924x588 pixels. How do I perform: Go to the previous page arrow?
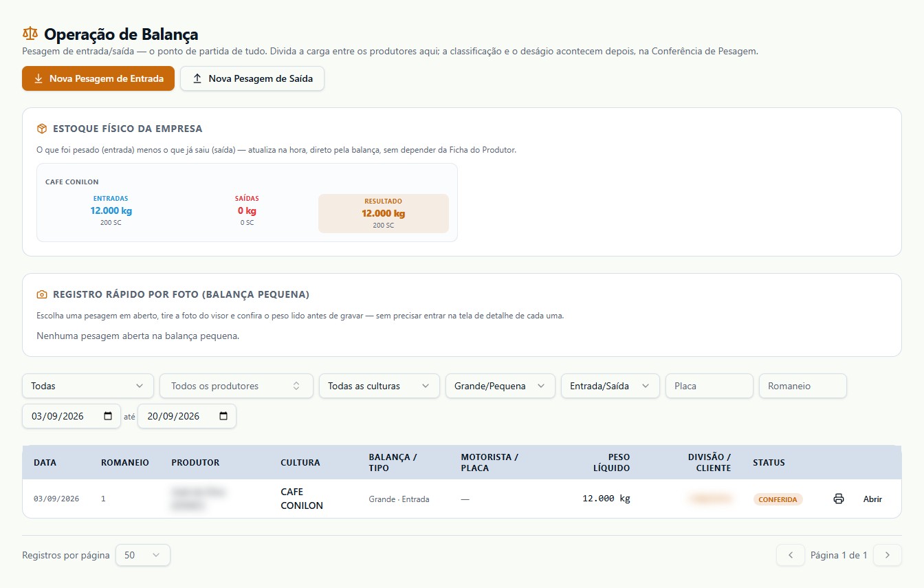(791, 555)
